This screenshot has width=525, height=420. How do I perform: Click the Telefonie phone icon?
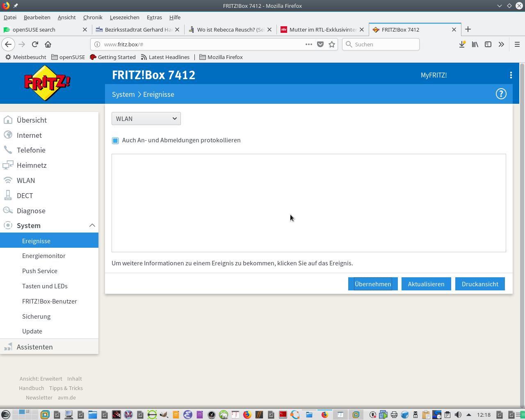[x=8, y=150]
